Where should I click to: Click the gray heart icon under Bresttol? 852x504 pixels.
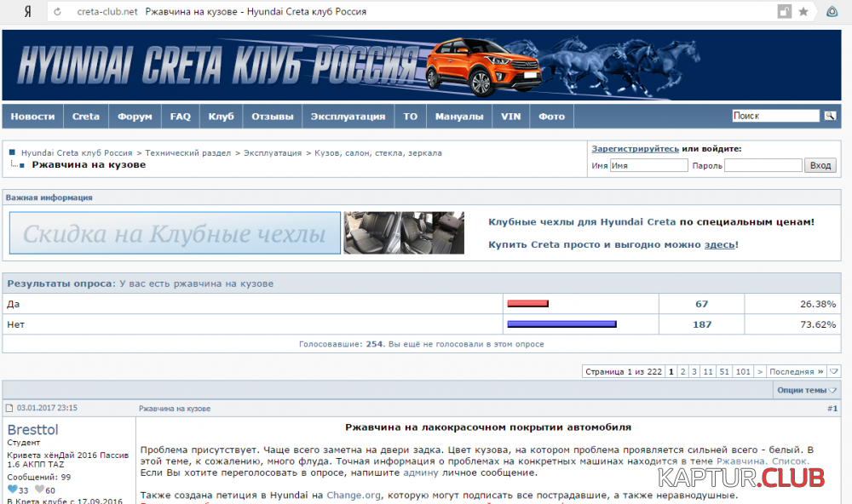point(39,490)
